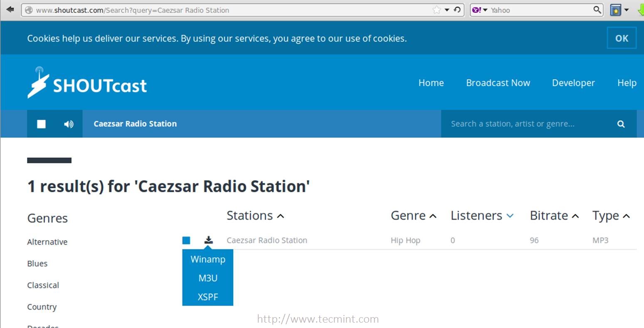Choose M3U playlist format
644x328 pixels.
(x=208, y=278)
